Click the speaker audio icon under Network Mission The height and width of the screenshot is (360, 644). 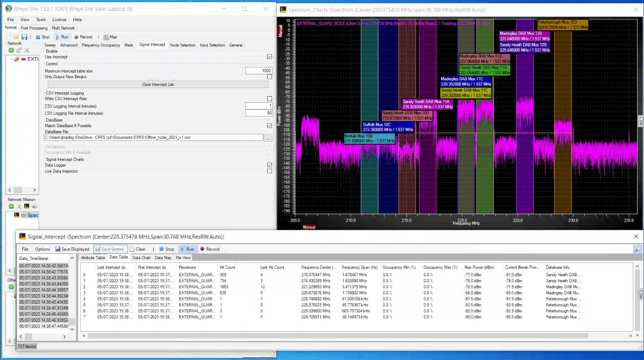click(x=34, y=207)
